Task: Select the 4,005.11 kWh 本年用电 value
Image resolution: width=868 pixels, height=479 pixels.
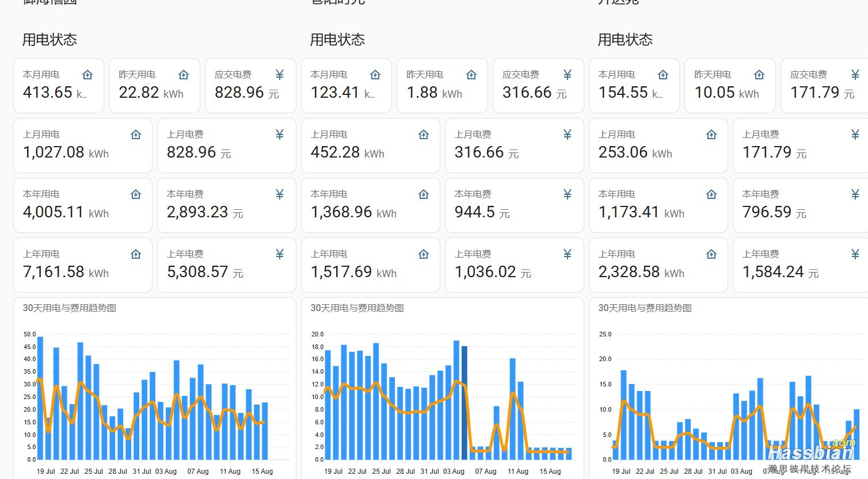Action: [x=66, y=212]
